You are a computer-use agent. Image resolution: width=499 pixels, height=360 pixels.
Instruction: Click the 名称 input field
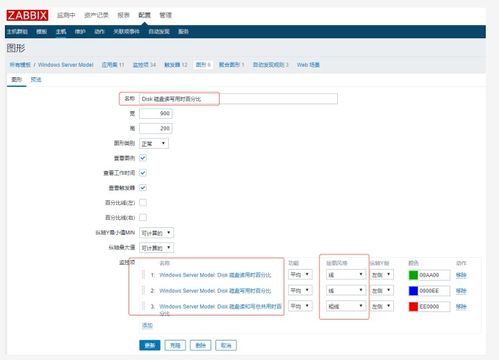click(238, 99)
